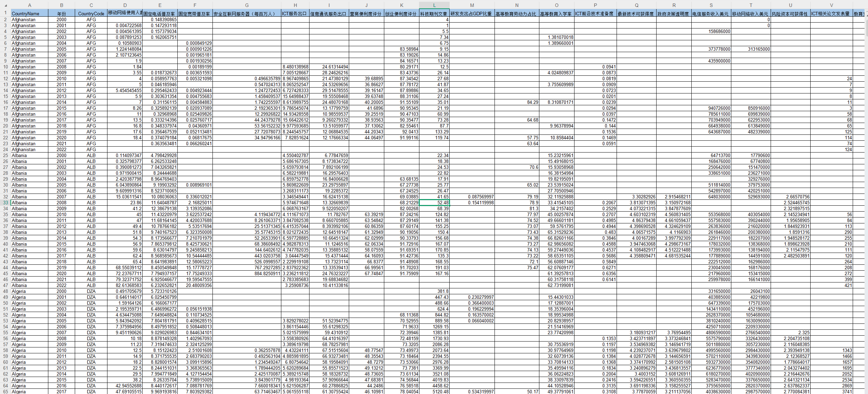Click the 年份 header cell
This screenshot has width=868, height=394.
pos(62,14)
